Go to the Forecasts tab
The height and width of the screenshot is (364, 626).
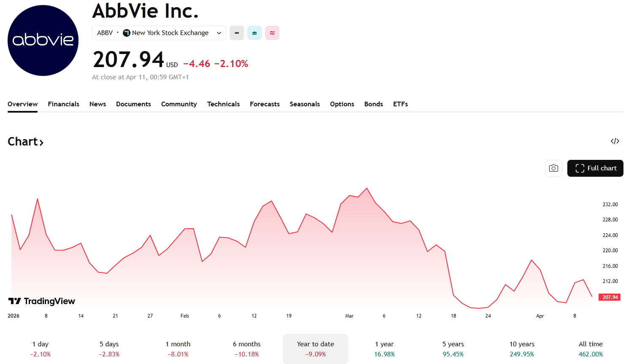tap(265, 104)
